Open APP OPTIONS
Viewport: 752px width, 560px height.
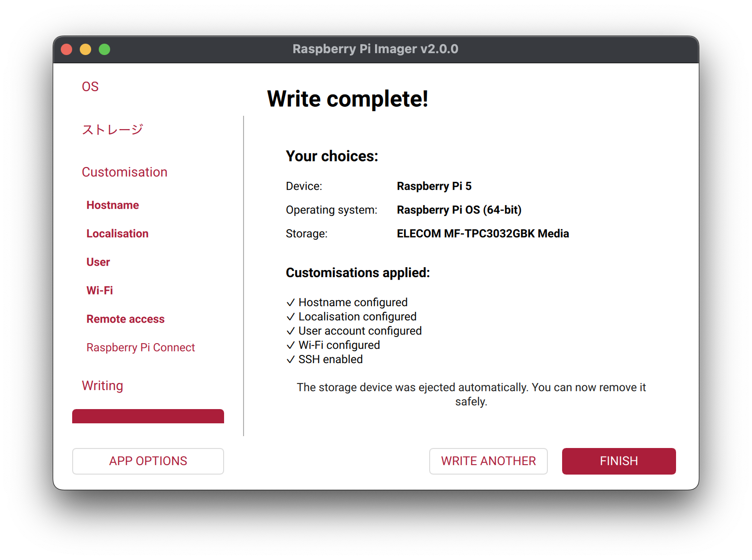(148, 461)
